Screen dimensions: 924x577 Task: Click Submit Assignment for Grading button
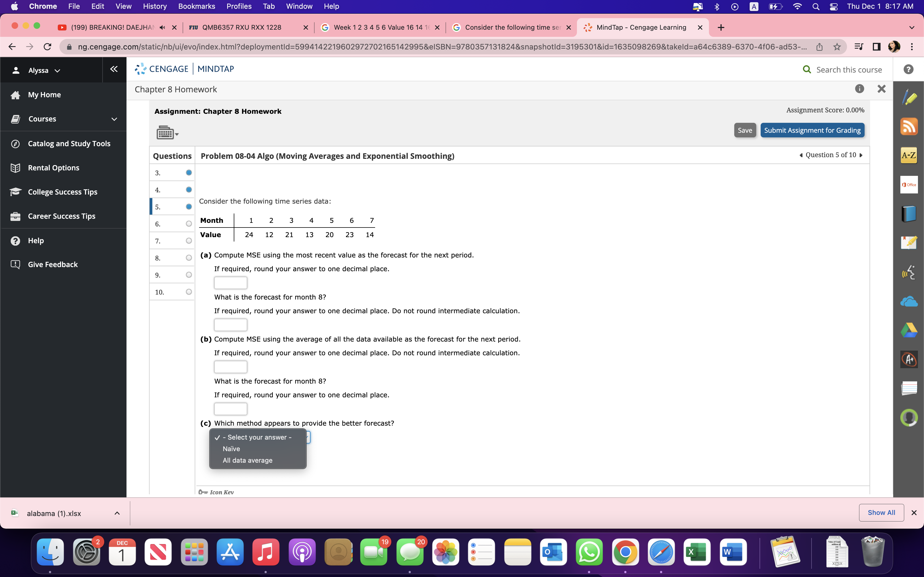pos(812,130)
